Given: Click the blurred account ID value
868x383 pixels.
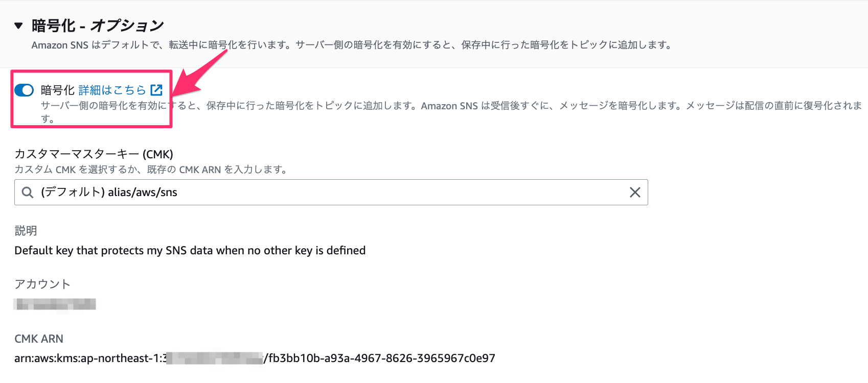Looking at the screenshot, I should pyautogui.click(x=55, y=304).
